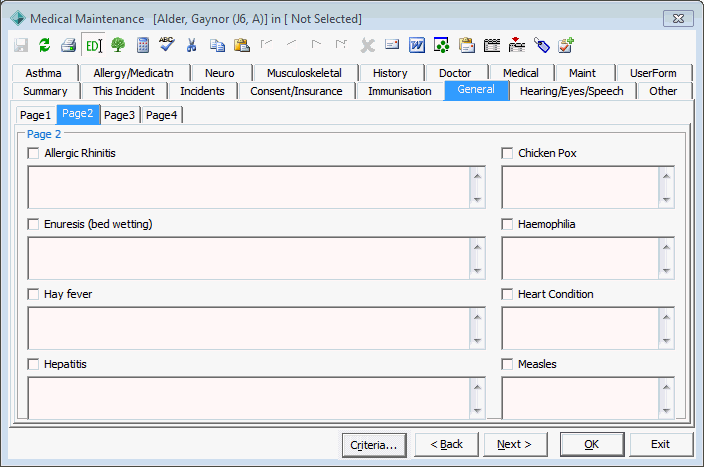
Task: Confirm with the OK button
Action: coord(592,444)
